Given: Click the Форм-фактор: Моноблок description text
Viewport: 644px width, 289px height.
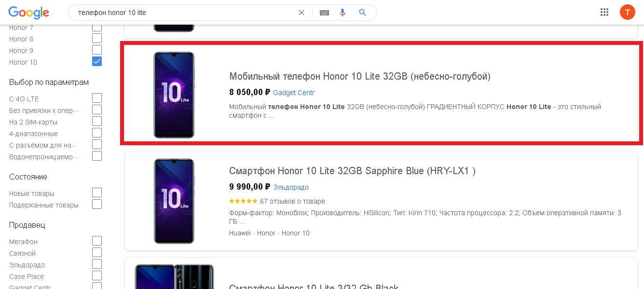Looking at the screenshot, I should tap(425, 217).
